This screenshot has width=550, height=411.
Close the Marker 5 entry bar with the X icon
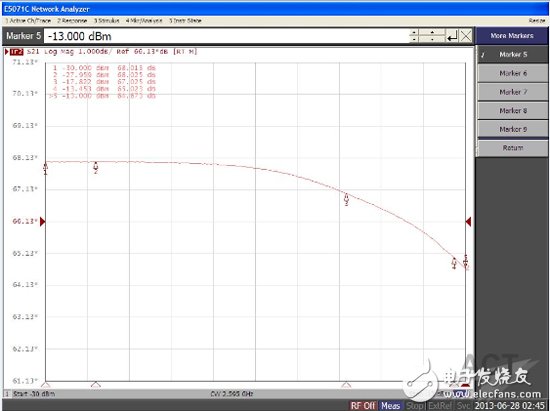tap(466, 36)
